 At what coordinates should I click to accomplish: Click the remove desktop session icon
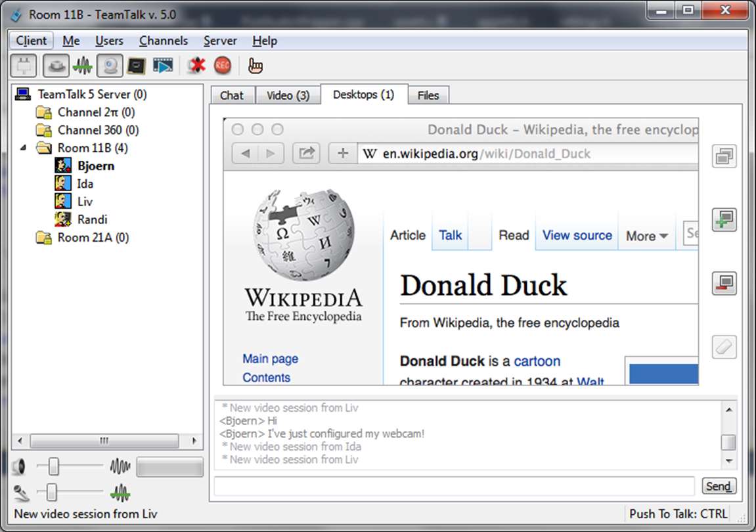coord(724,283)
